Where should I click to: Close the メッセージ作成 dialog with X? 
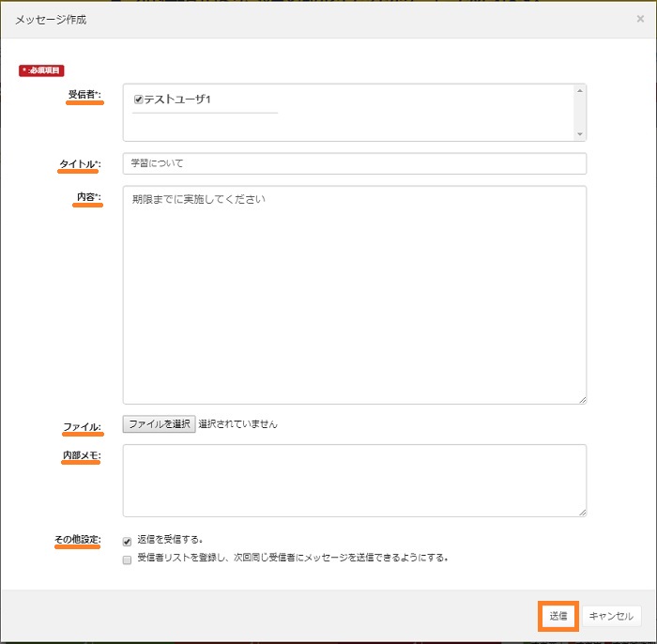tap(640, 19)
